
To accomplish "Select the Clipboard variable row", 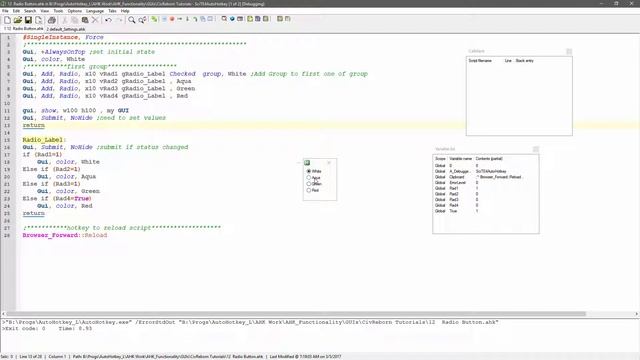I will pyautogui.click(x=485, y=177).
